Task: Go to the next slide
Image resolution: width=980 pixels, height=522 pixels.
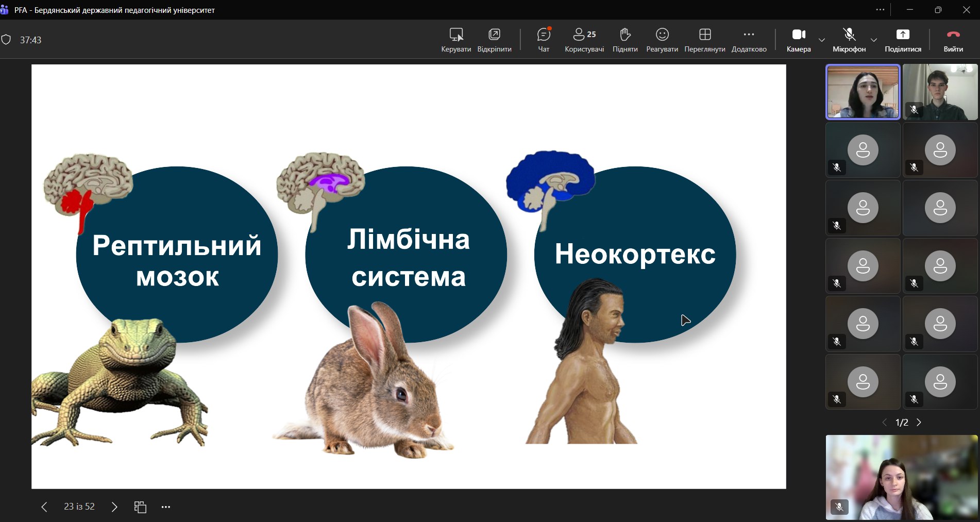Action: pos(114,507)
